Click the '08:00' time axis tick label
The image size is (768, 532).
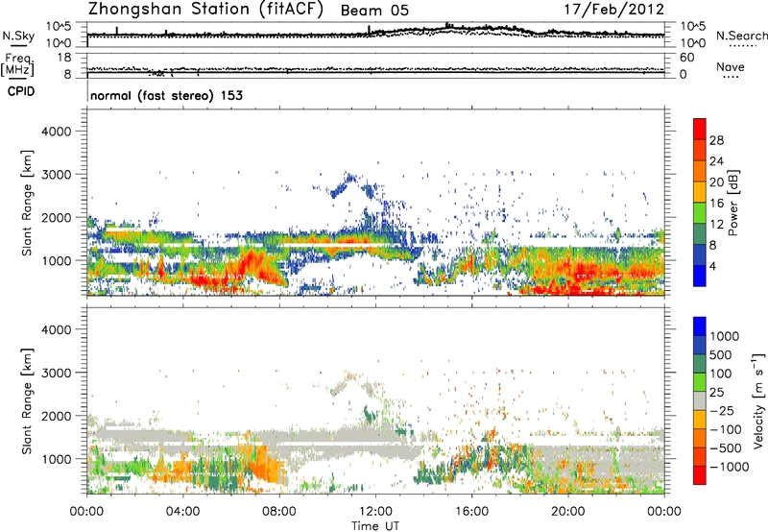click(279, 512)
